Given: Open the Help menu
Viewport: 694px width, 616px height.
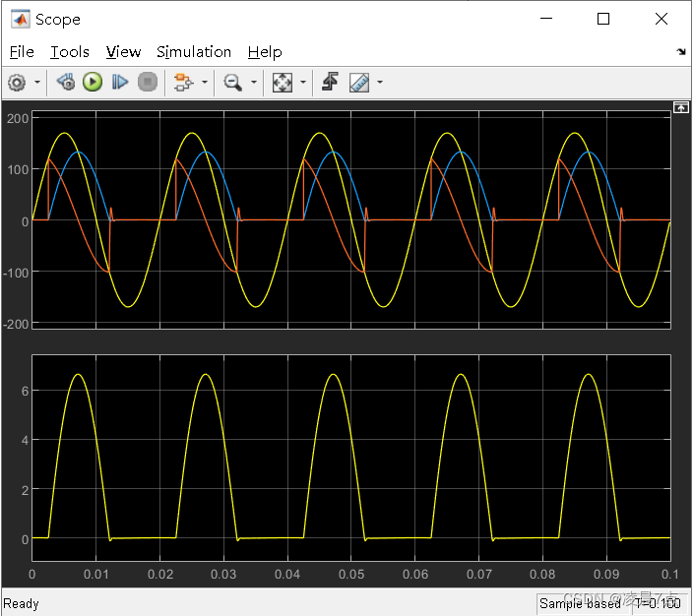Looking at the screenshot, I should pos(265,52).
